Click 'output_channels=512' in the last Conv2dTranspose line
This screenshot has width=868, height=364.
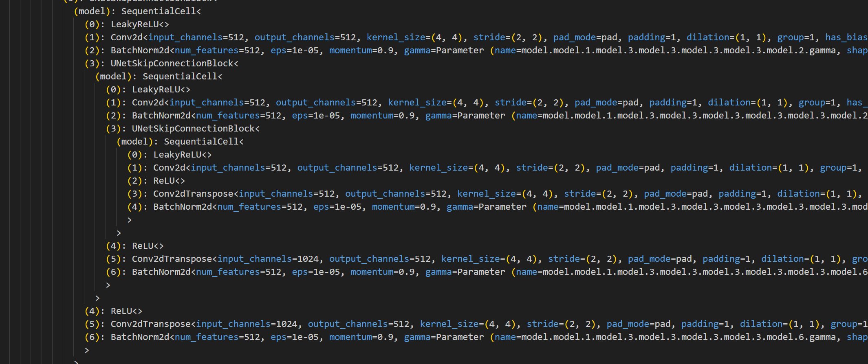click(359, 324)
